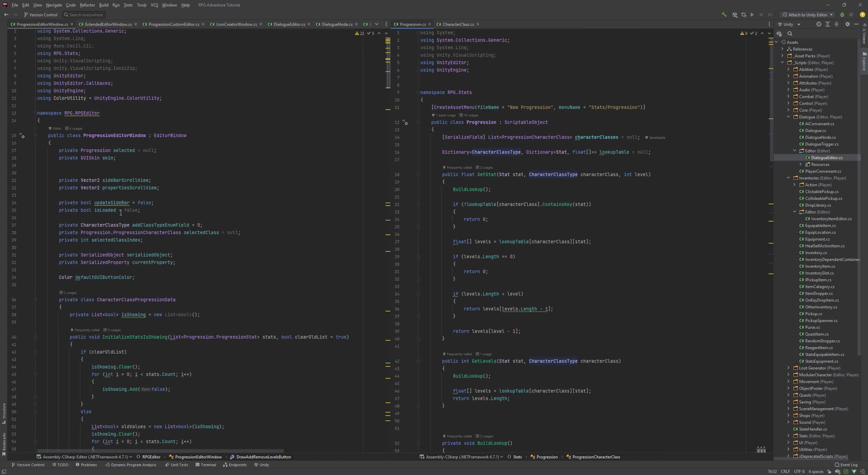
Task: Toggle the IL Viewer side panel
Action: [865, 36]
